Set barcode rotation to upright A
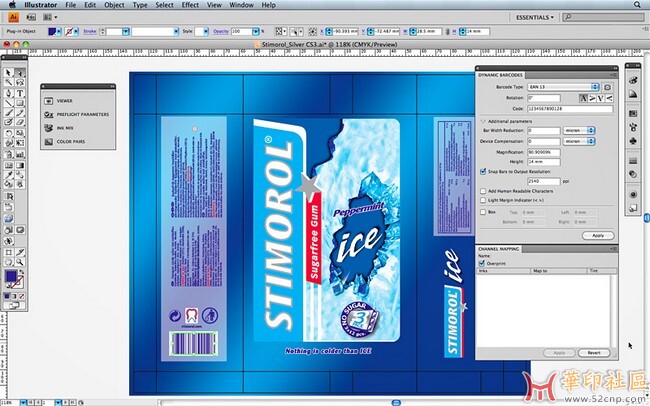 583,98
